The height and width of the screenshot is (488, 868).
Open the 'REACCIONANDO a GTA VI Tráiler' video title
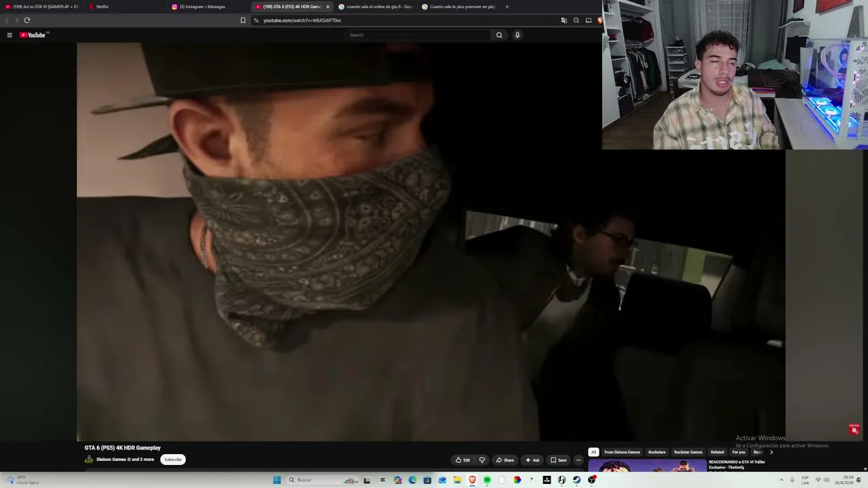click(x=736, y=464)
